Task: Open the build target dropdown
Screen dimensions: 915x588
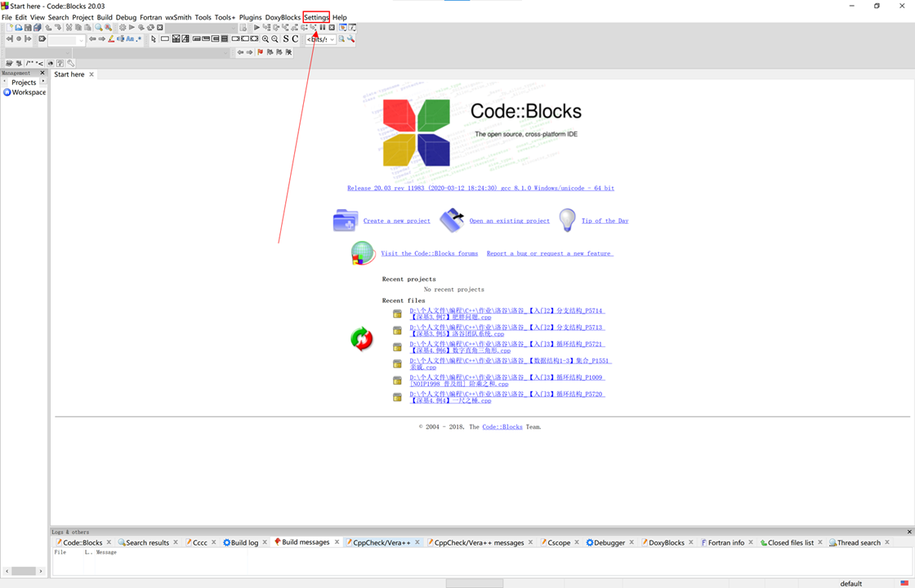Action: (201, 28)
